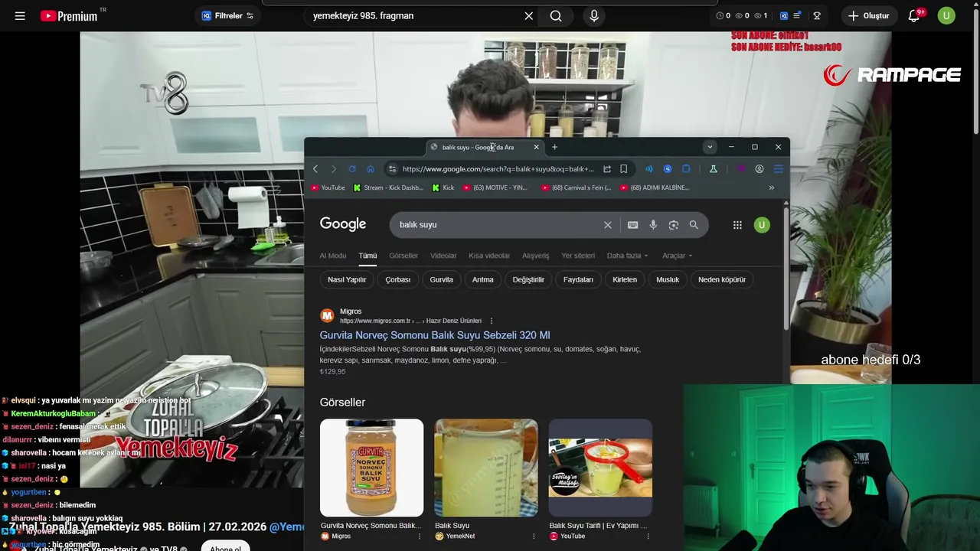Open the Gurvita jar image thumbnail

(x=371, y=468)
